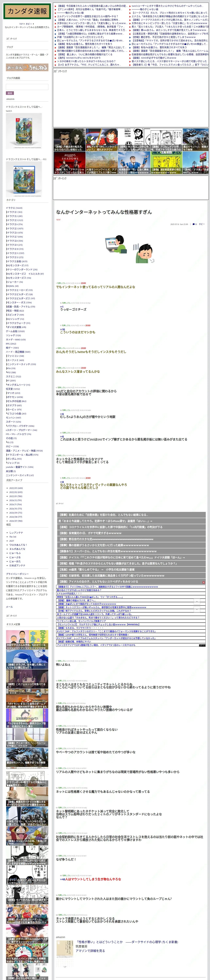Open the ドラクエ1 (165) category
Viewport: 210px width, 980px height.
15,212
